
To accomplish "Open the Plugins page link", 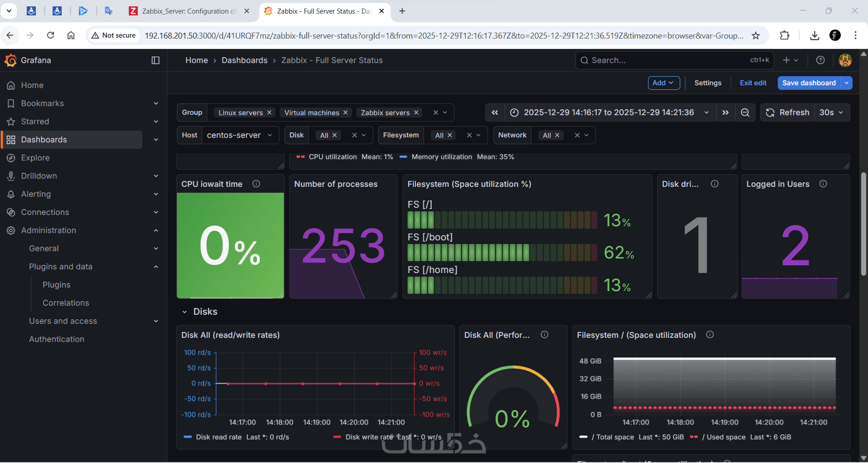I will [x=56, y=285].
